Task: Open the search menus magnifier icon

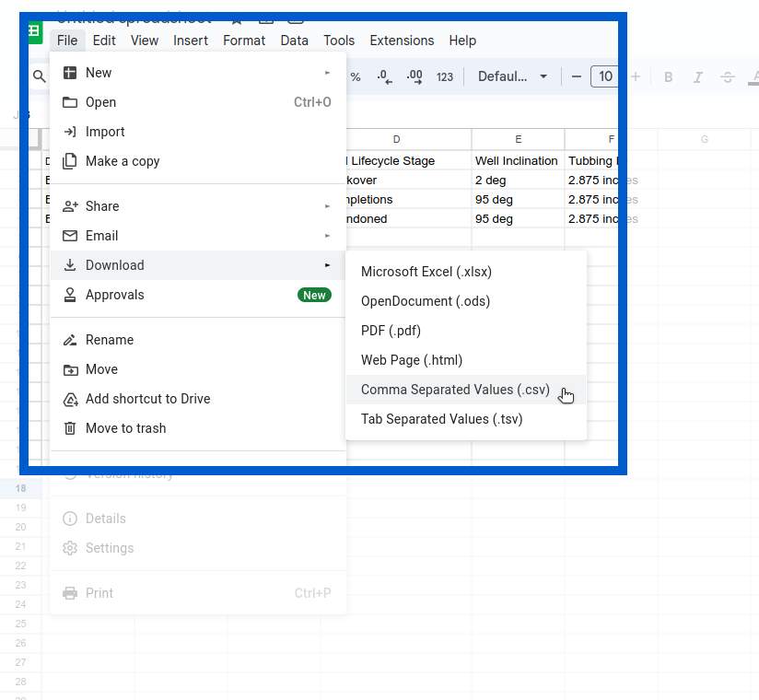Action: [40, 76]
